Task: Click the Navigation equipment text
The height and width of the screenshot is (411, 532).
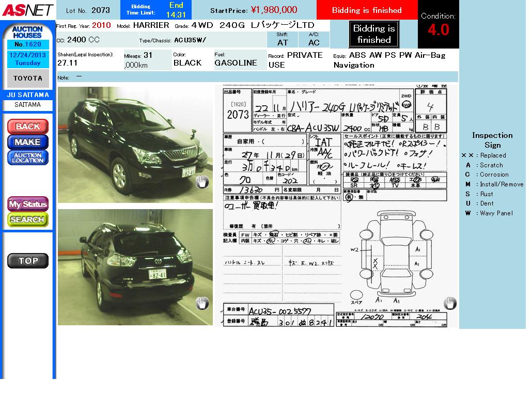Action: 354,65
